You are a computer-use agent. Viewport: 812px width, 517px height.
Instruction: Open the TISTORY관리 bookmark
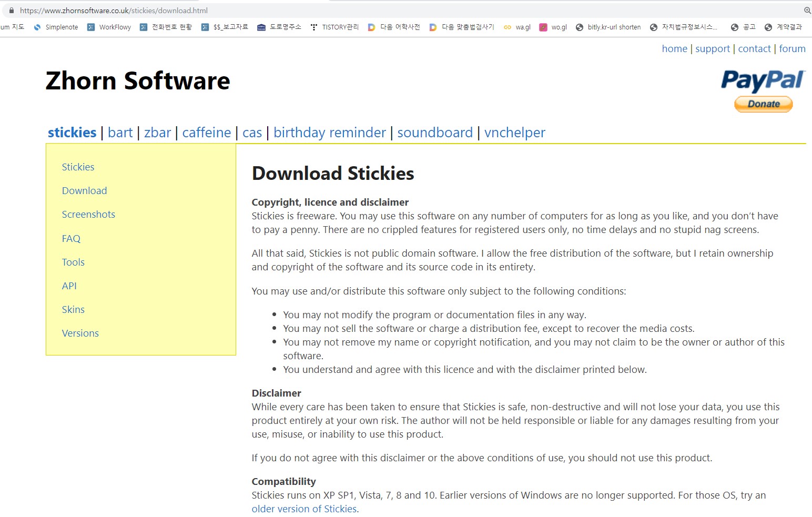click(x=334, y=27)
